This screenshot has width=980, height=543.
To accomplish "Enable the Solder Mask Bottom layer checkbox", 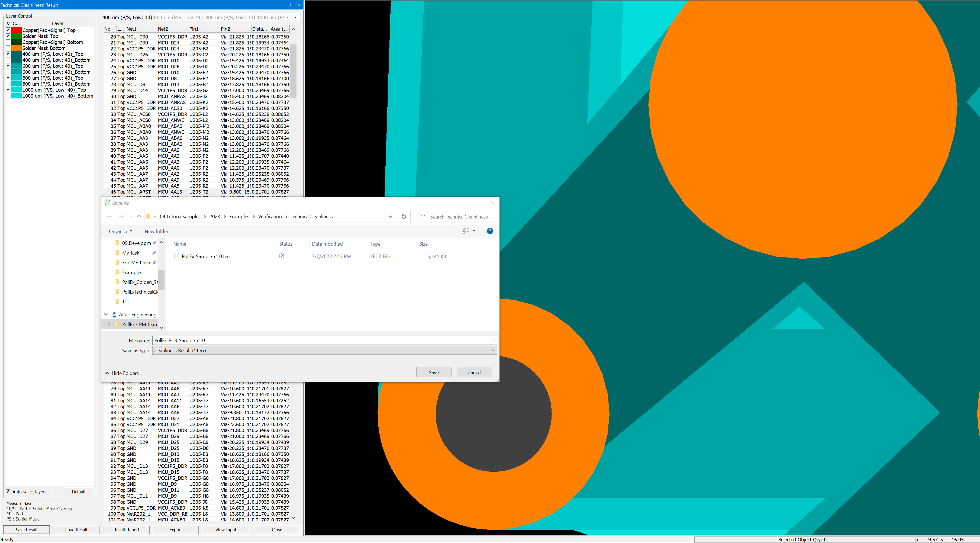I will 8,48.
